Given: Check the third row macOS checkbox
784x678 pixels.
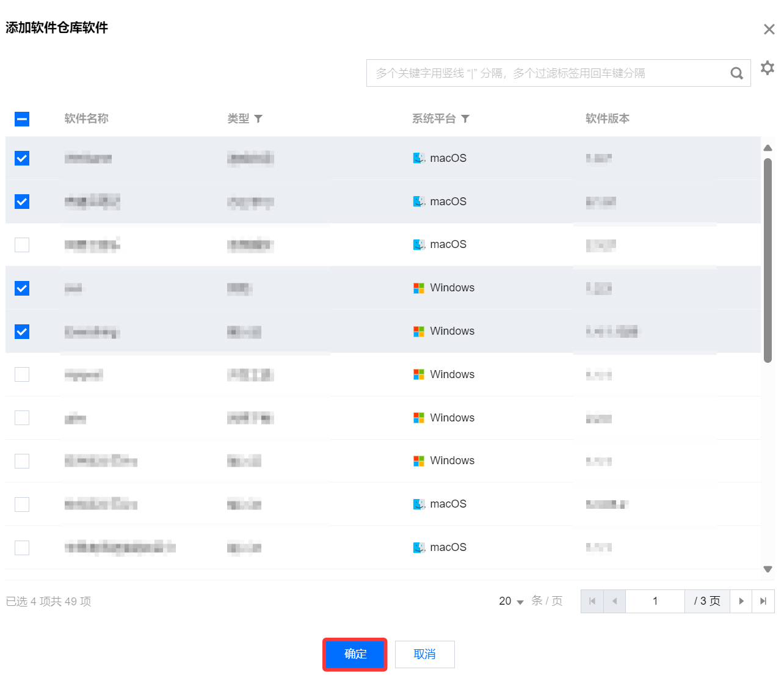Looking at the screenshot, I should pos(22,245).
